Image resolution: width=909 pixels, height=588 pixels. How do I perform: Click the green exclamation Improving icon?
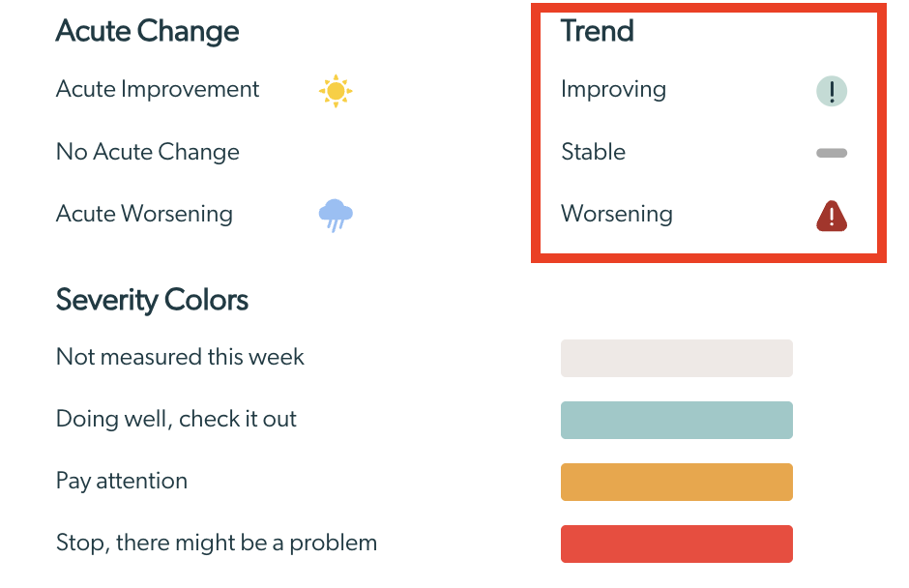(x=832, y=91)
